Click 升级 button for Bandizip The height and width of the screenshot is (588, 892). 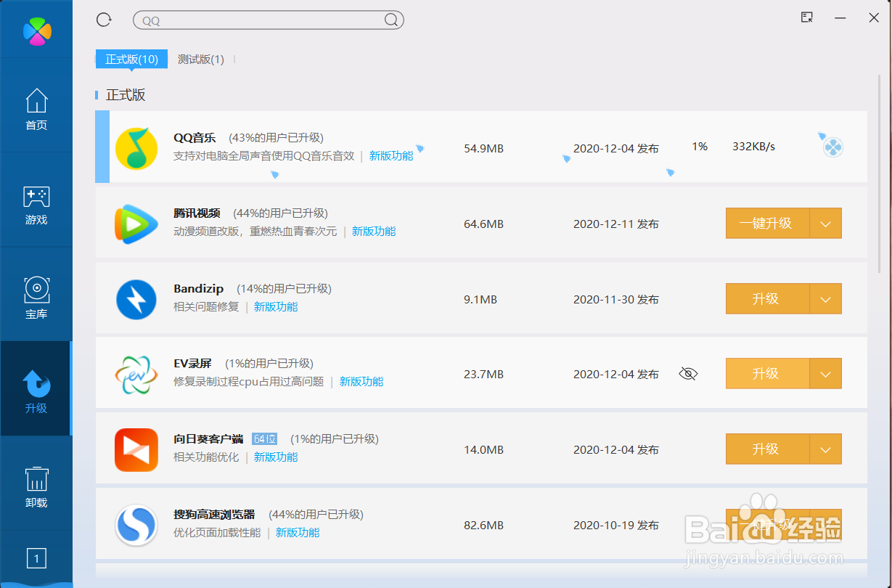tap(766, 298)
